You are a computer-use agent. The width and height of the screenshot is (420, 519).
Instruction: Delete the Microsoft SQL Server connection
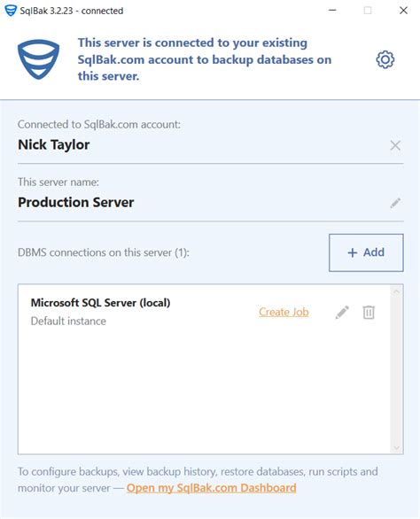click(369, 312)
